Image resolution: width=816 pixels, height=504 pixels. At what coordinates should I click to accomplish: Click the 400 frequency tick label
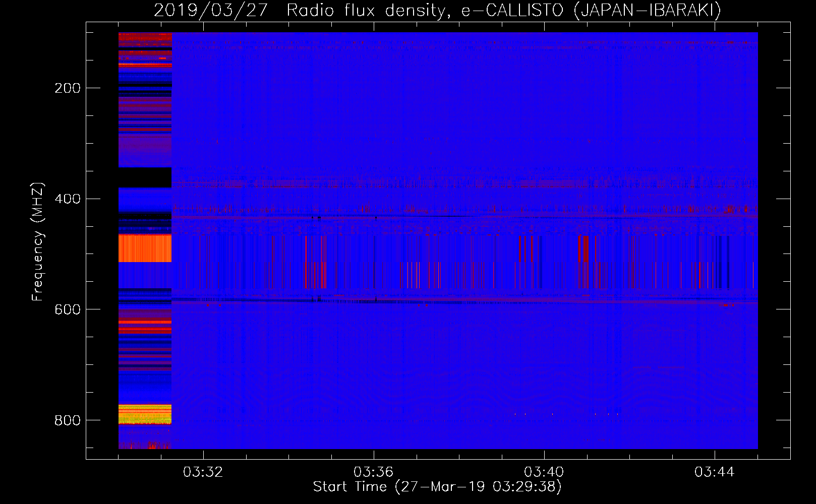point(68,199)
